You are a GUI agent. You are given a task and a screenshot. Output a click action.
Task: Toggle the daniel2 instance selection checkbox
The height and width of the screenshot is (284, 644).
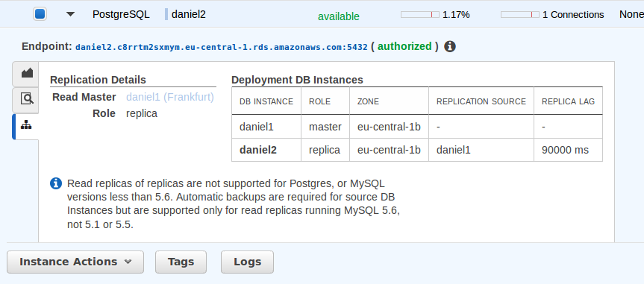point(40,14)
